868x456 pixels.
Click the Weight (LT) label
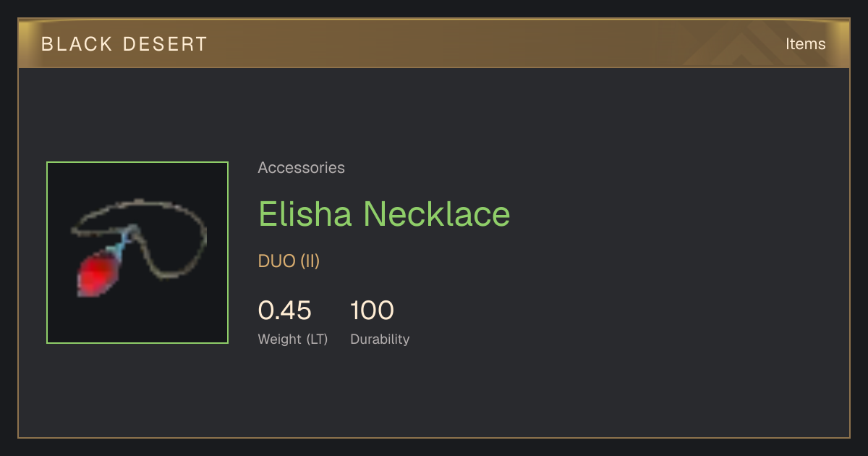[292, 339]
